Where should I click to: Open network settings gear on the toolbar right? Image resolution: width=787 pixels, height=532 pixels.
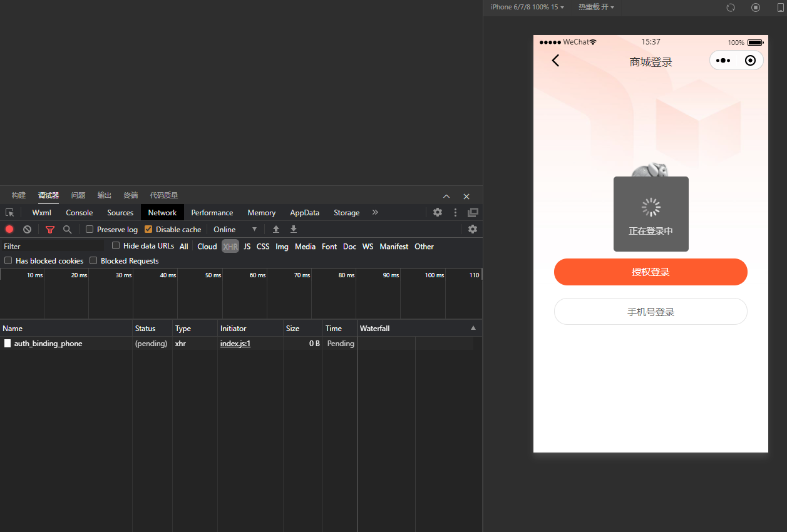(x=473, y=229)
